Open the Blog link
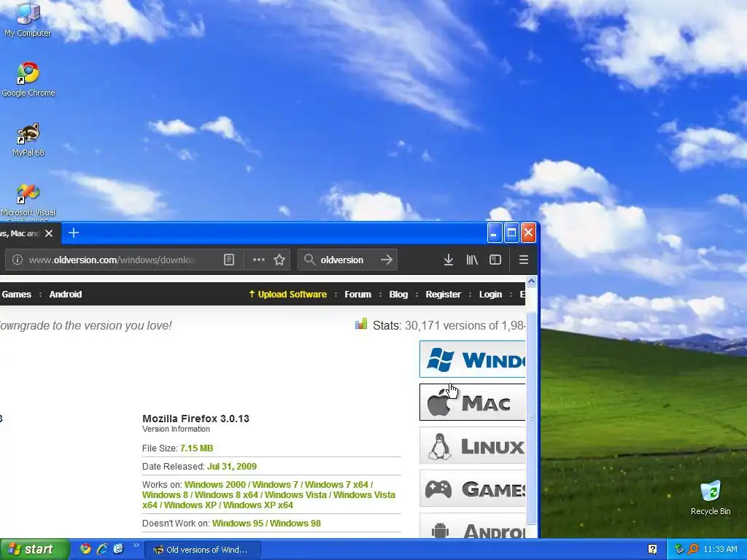Screen dimensions: 747x560 (398, 295)
